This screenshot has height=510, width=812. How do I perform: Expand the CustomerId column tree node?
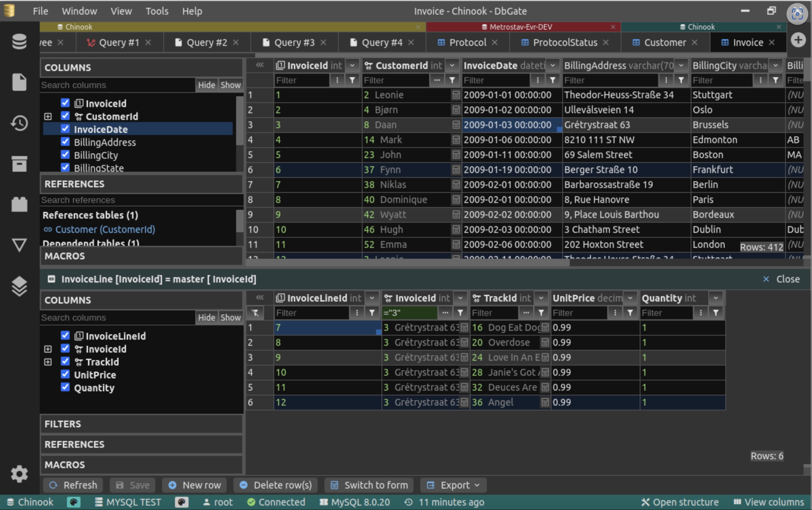point(48,116)
